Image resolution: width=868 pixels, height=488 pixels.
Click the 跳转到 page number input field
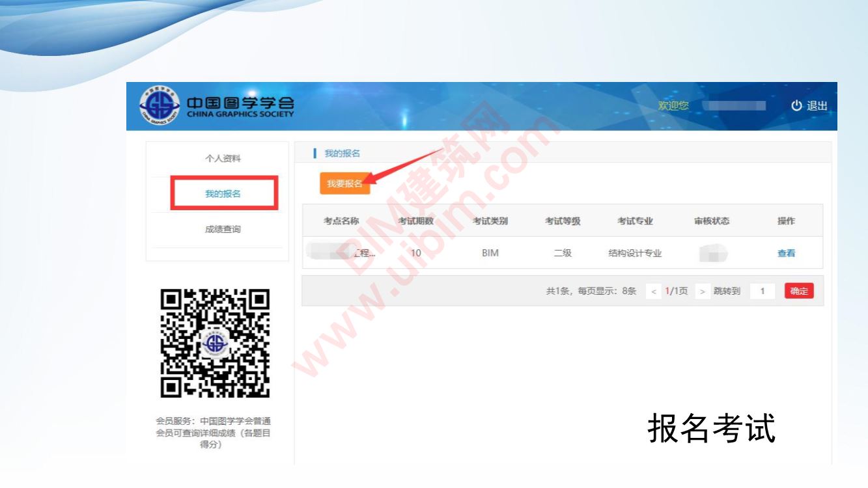[763, 291]
